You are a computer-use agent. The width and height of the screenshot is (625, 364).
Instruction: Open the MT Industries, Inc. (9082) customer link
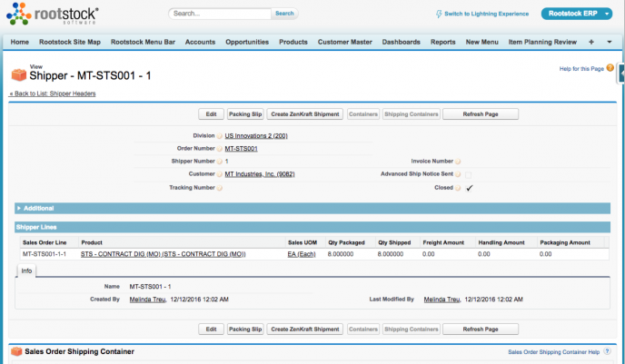coord(260,174)
